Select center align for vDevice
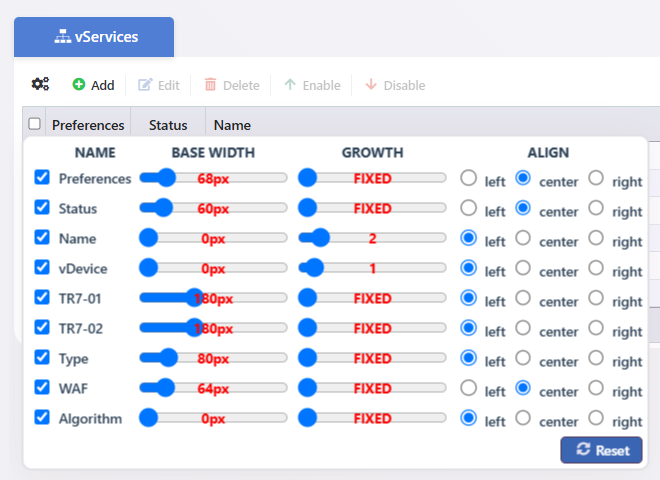Viewport: 660px width, 480px height. point(523,268)
